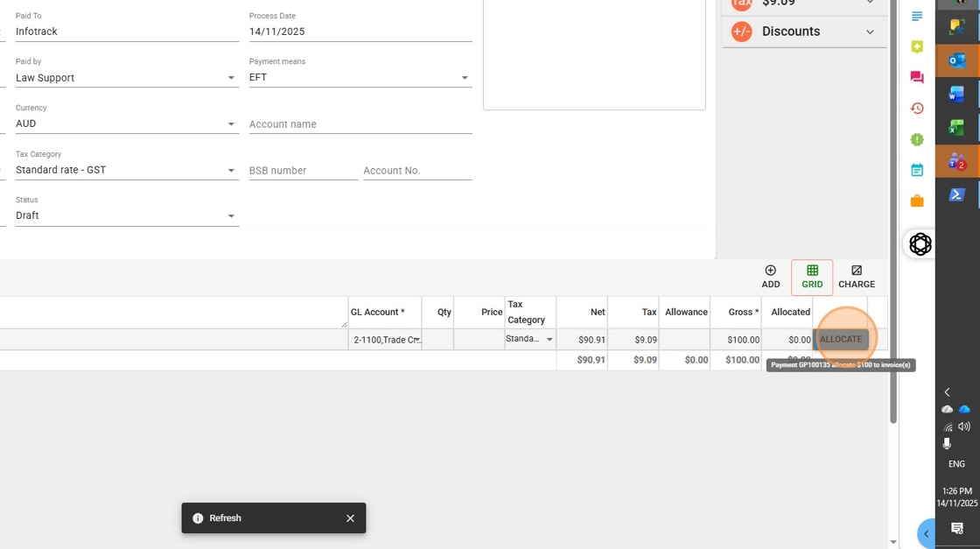
Task: Dismiss the Refresh notification
Action: (x=350, y=517)
